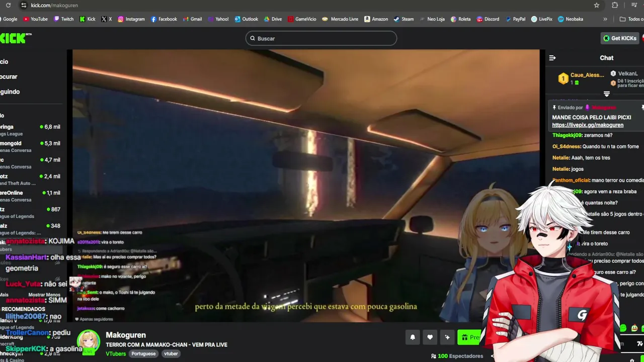This screenshot has height=362, width=644.
Task: Open the Mercado Livre bookmark
Action: coord(340,19)
